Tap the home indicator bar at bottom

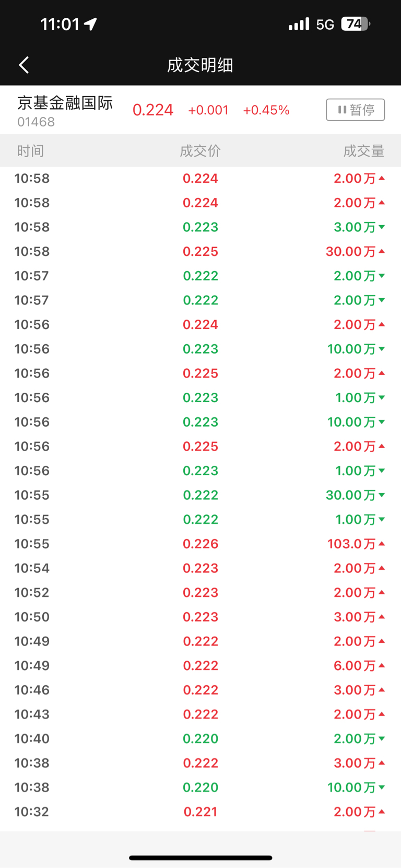200,858
